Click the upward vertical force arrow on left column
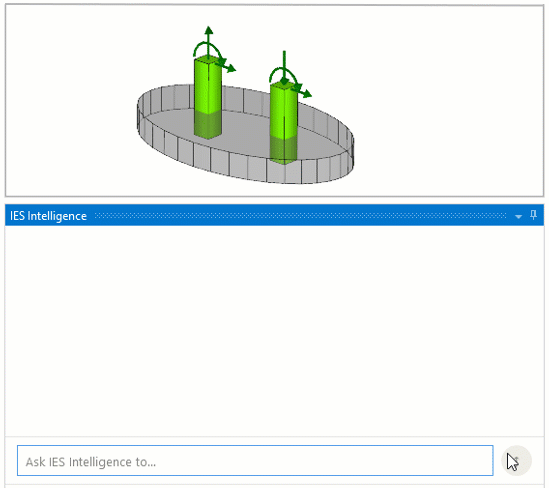This screenshot has height=488, width=549. 209,40
